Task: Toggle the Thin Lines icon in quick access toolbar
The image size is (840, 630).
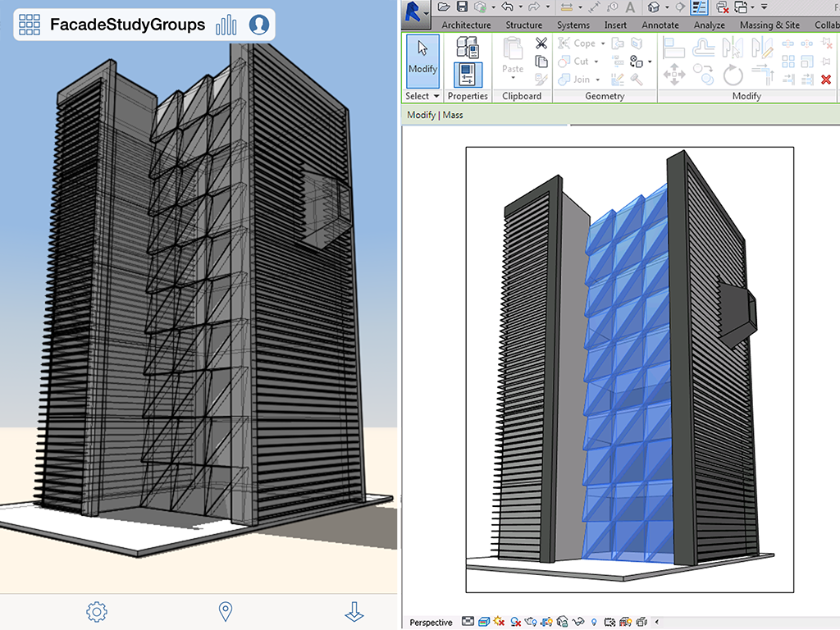Action: (x=699, y=7)
